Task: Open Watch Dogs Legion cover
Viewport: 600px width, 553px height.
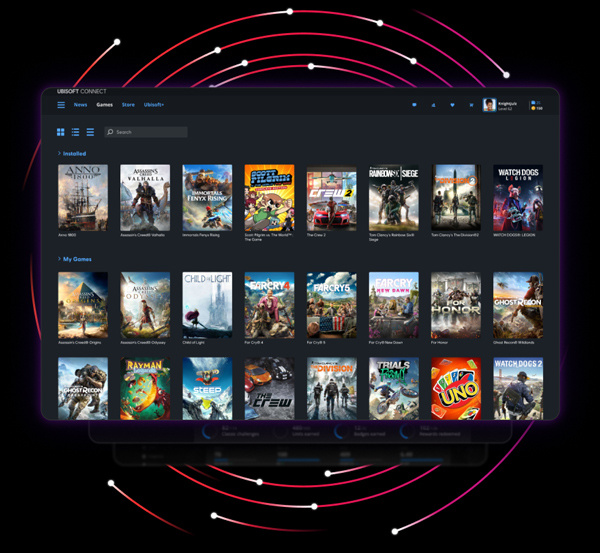Action: tap(518, 197)
